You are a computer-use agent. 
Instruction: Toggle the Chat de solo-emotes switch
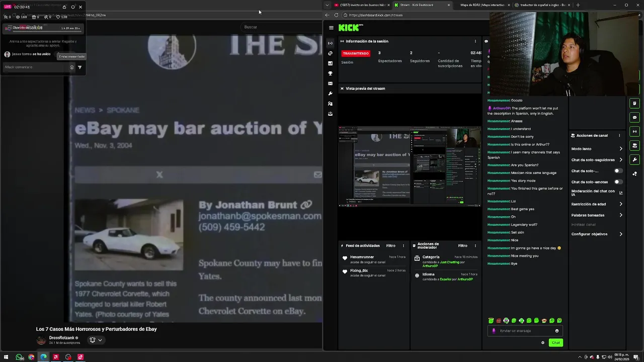(618, 182)
